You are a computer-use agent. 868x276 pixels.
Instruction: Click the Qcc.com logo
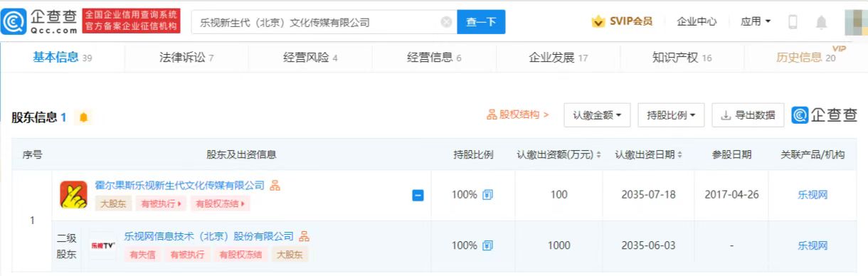pos(39,21)
